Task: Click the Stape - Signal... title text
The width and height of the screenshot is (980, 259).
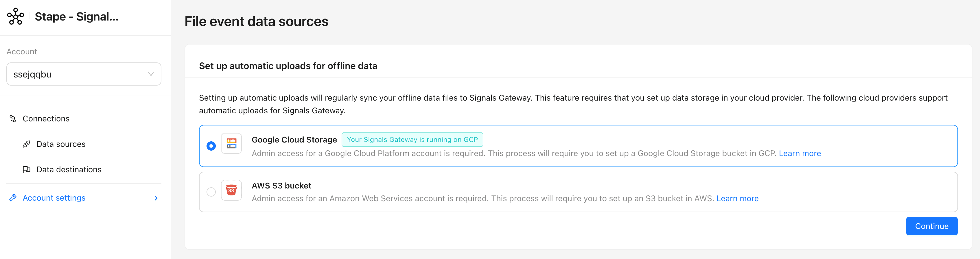Action: [x=76, y=17]
